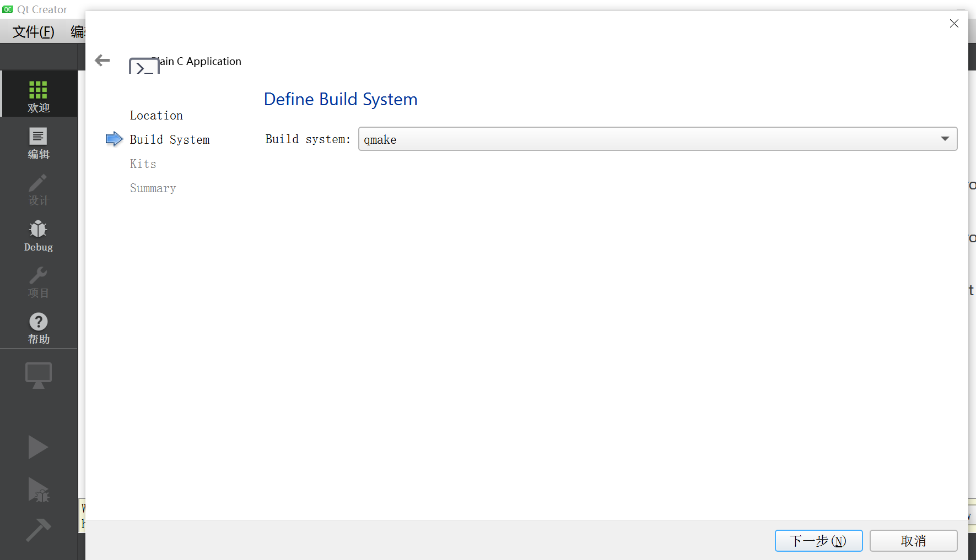
Task: Select the Debug mode icon
Action: click(38, 236)
